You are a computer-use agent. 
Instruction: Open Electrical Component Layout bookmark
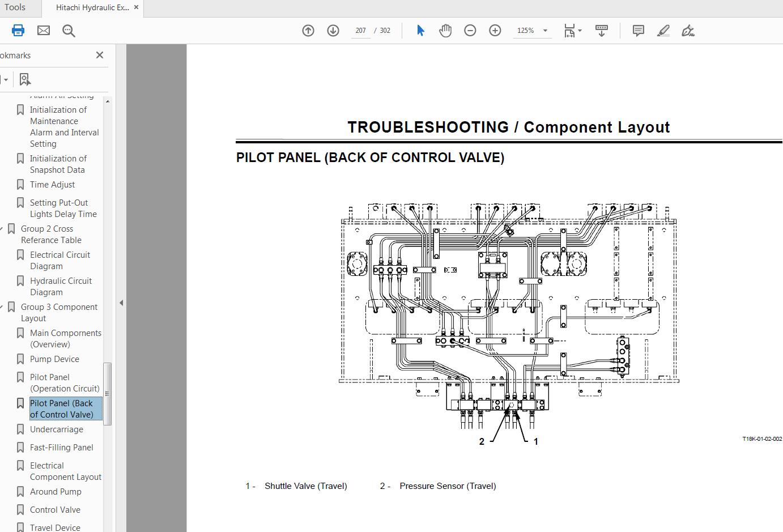pos(65,471)
